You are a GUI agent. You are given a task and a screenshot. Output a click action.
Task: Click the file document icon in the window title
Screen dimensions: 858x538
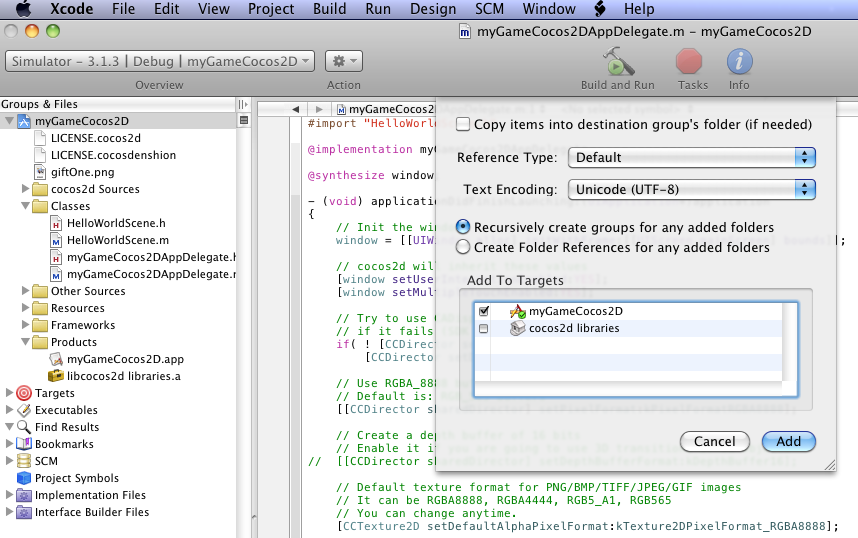pos(465,32)
